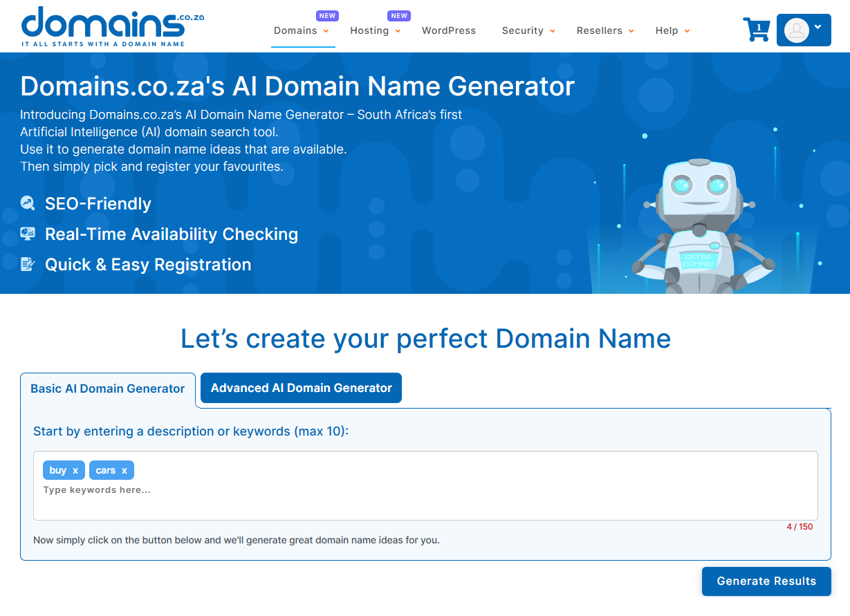Switch to Advanced AI Domain Generator tab
The image size is (850, 616).
[301, 388]
